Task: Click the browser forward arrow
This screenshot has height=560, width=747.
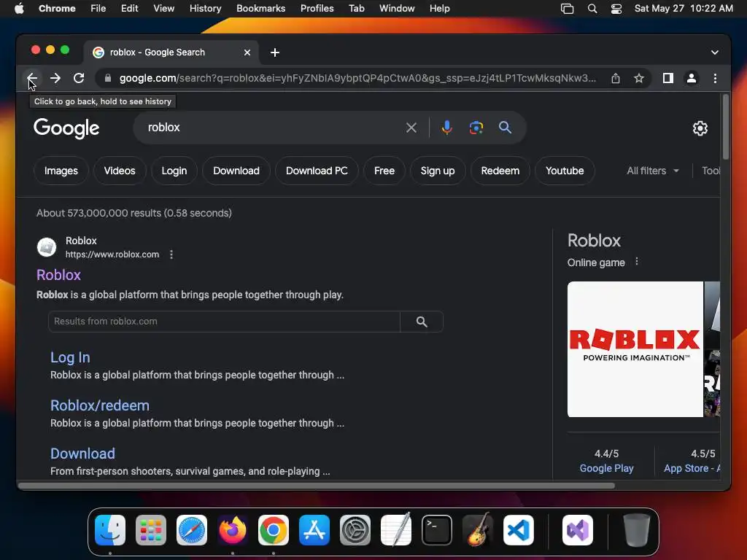Action: (x=55, y=78)
